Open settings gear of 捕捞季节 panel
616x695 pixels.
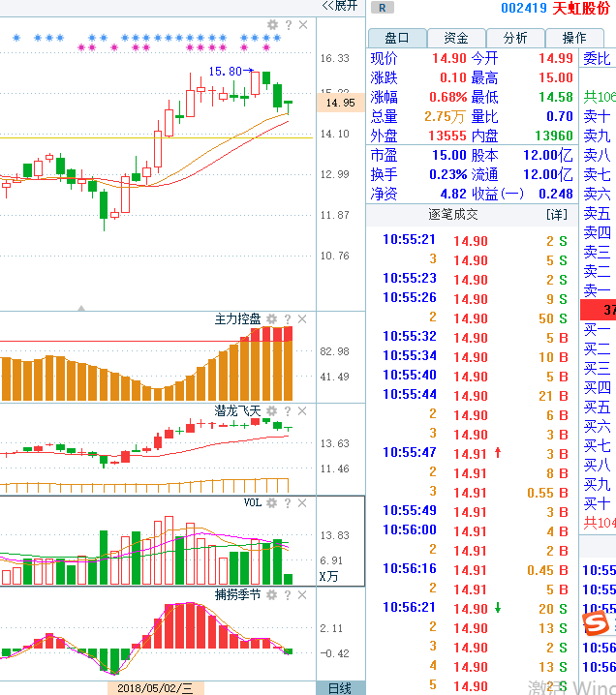point(272,595)
